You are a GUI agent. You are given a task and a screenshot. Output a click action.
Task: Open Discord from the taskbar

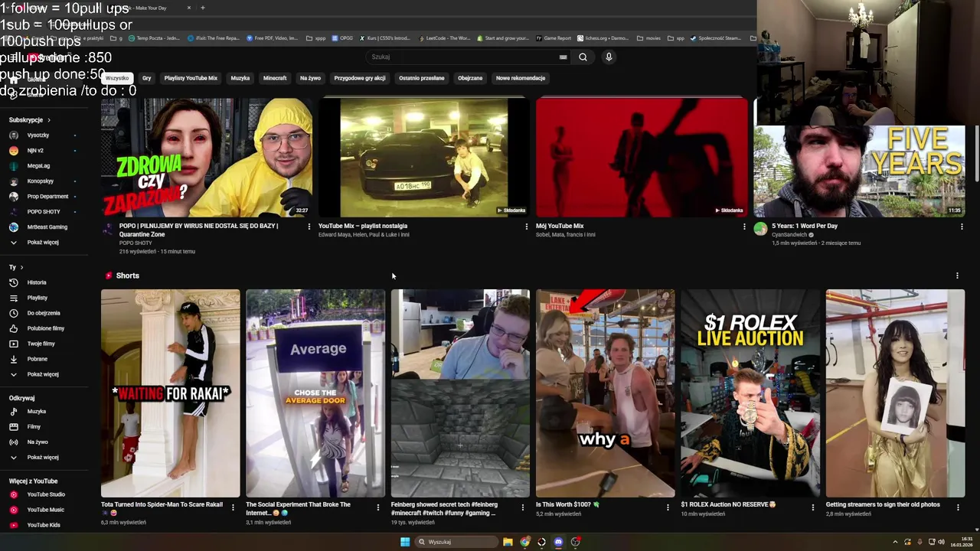(558, 542)
